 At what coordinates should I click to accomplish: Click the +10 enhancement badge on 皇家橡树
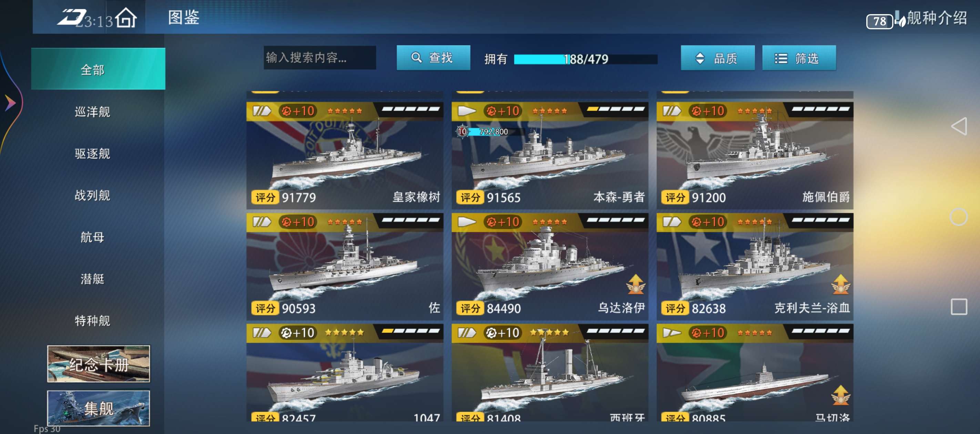[x=298, y=111]
